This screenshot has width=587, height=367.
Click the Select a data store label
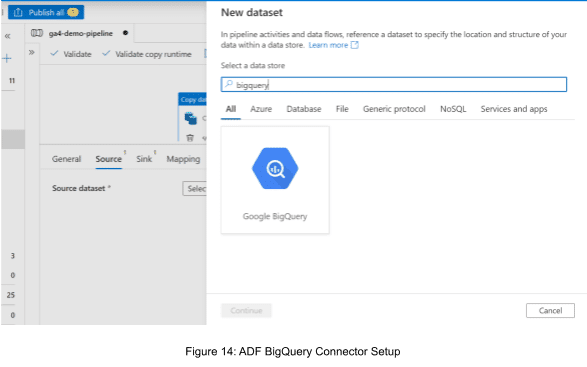pyautogui.click(x=253, y=66)
